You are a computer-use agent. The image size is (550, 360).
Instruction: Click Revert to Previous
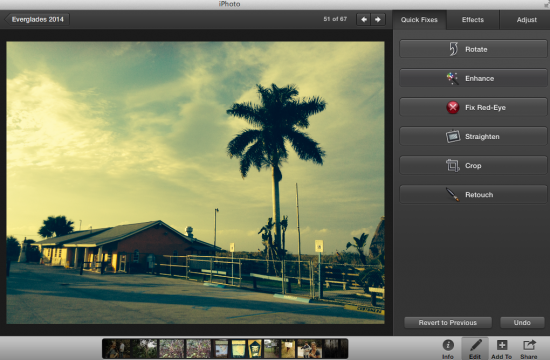point(448,322)
